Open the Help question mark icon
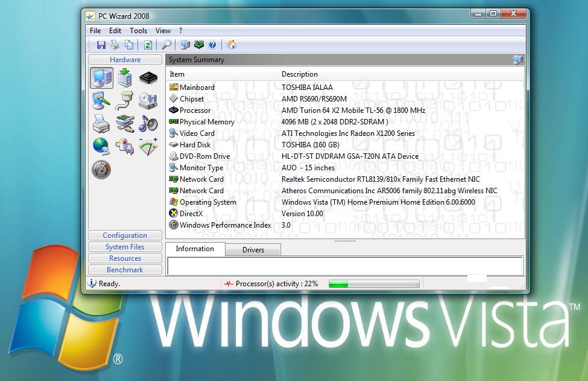 pos(212,45)
